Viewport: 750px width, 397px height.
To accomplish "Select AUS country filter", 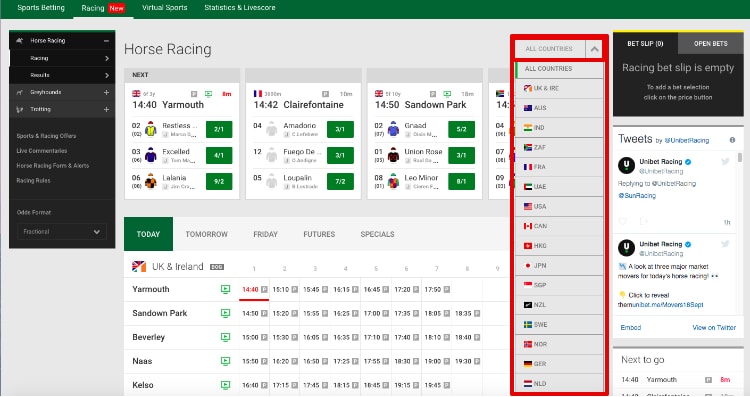I will coord(559,108).
